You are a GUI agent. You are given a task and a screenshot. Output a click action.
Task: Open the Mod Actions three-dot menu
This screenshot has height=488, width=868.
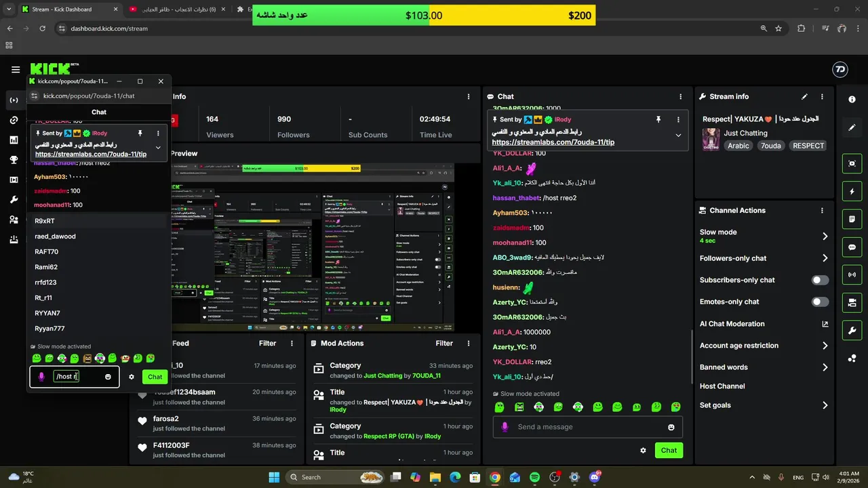[x=469, y=343]
